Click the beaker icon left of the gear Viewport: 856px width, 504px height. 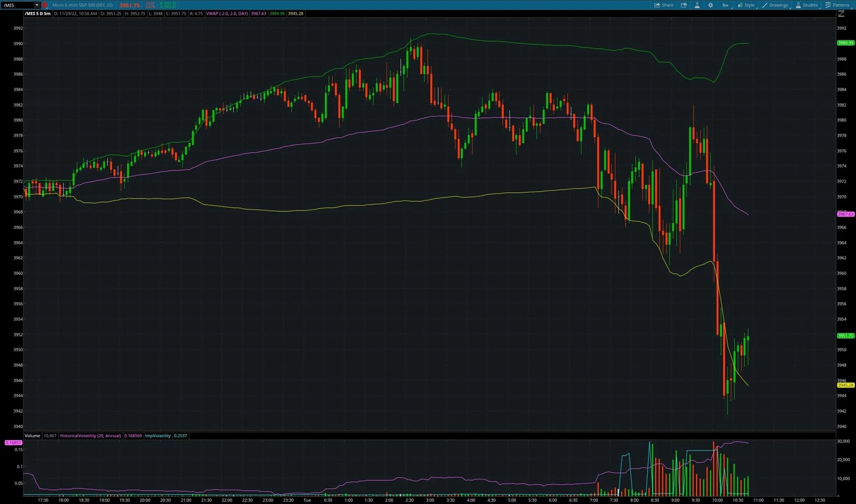(697, 5)
